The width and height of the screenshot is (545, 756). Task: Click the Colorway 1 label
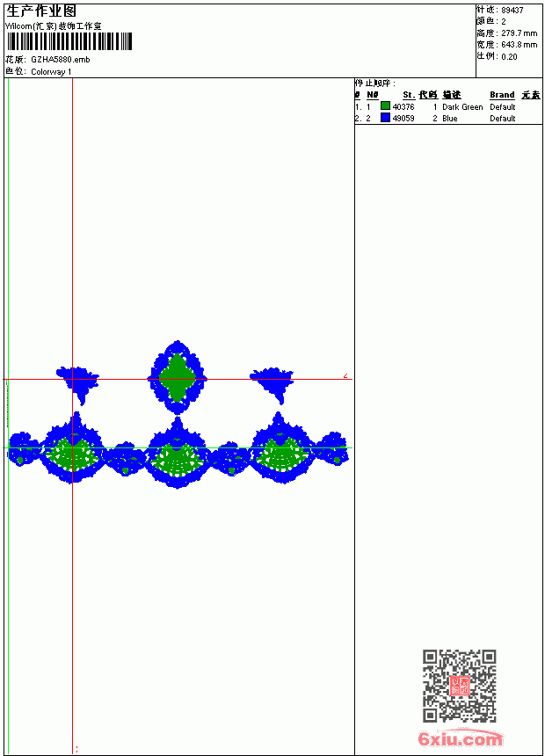(x=51, y=72)
